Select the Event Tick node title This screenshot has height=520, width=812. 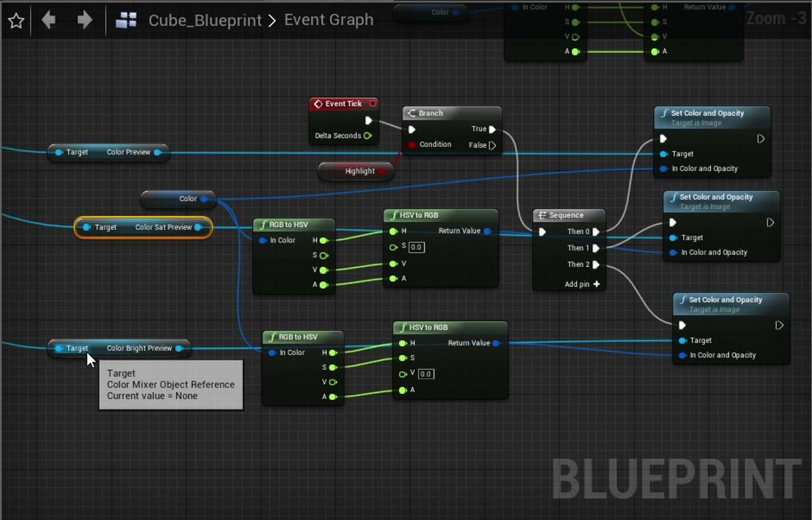[343, 104]
